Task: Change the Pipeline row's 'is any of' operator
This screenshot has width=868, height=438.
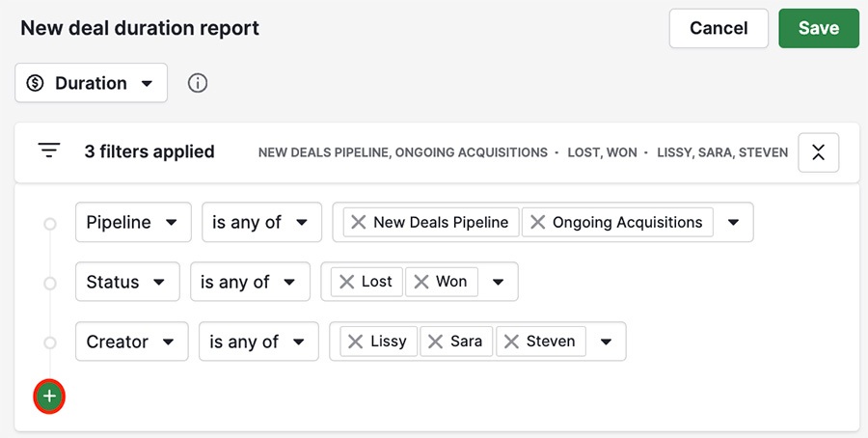Action: (261, 222)
